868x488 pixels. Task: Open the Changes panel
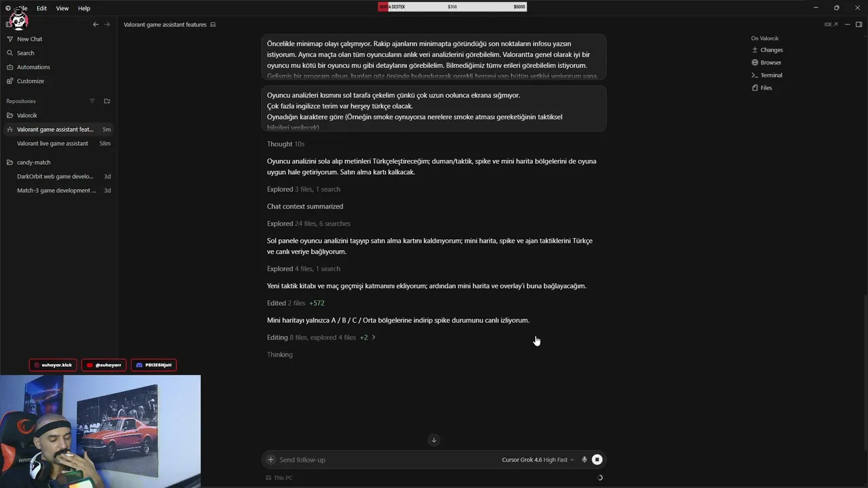tap(767, 50)
